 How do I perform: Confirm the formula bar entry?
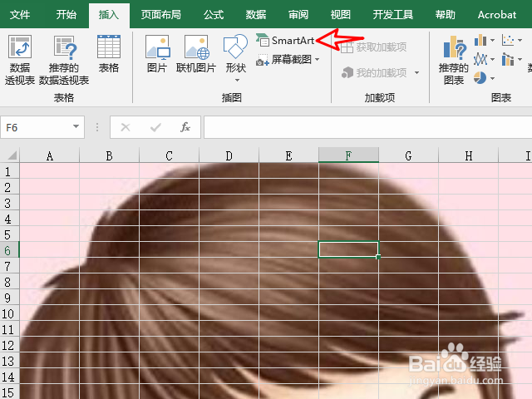tap(155, 127)
